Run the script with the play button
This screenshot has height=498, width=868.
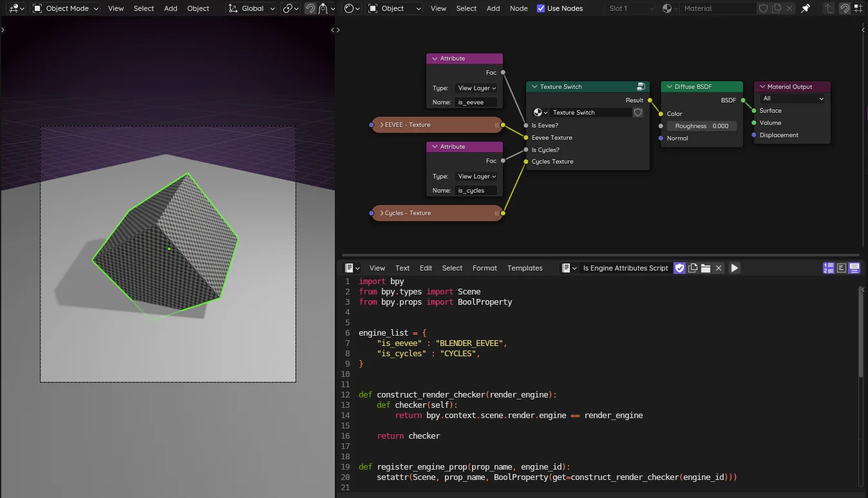point(734,268)
